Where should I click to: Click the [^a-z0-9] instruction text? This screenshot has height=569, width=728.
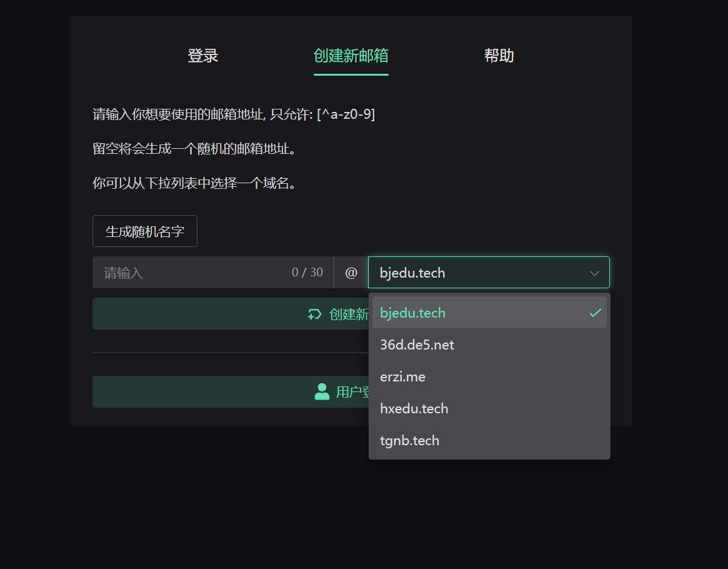point(346,114)
